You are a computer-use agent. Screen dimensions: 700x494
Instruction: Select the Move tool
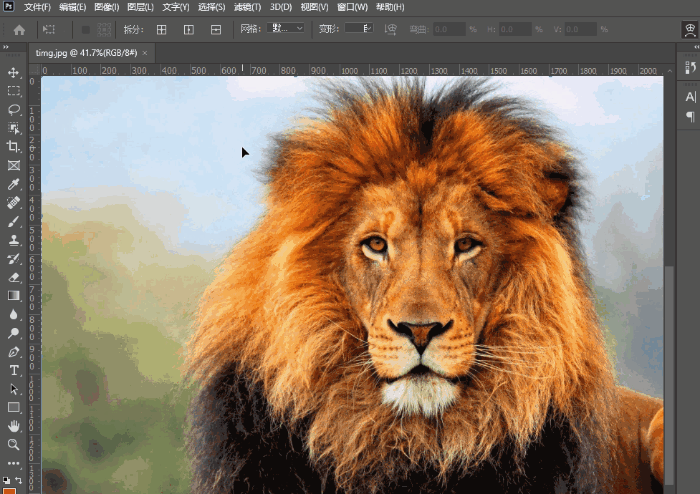click(x=14, y=73)
